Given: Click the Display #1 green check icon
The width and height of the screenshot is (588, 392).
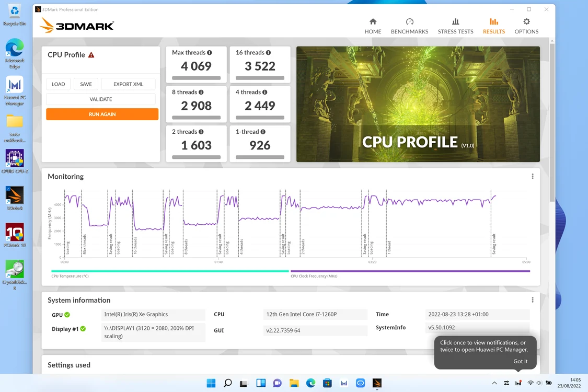Looking at the screenshot, I should pos(83,329).
